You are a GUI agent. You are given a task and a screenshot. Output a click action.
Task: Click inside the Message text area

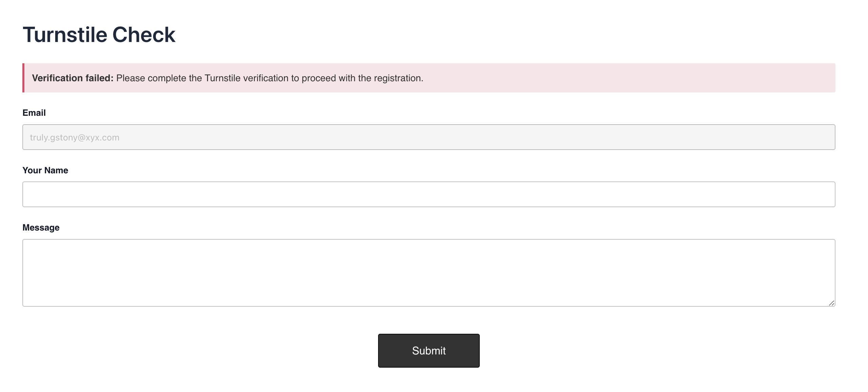point(429,273)
